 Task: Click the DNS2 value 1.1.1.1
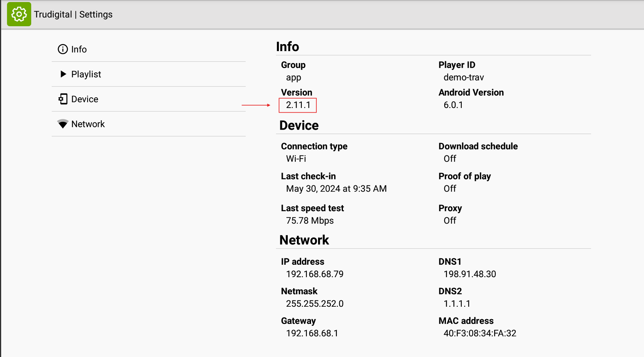tap(457, 304)
